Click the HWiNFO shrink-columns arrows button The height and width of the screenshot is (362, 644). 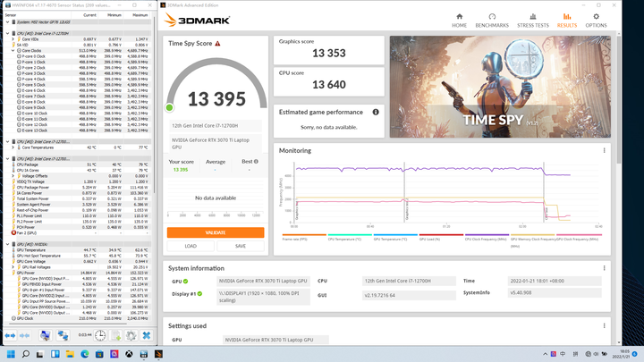pyautogui.click(x=25, y=335)
